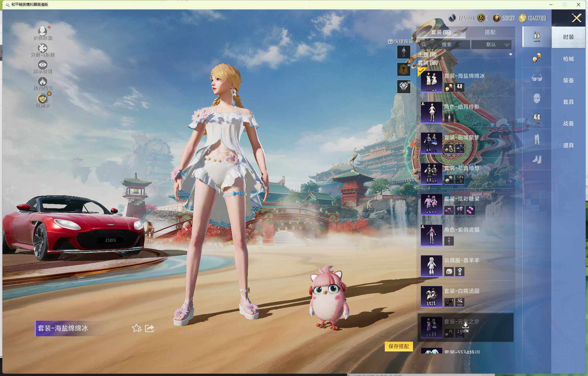Open the 枪械 side menu
This screenshot has height=376, width=588.
[568, 59]
